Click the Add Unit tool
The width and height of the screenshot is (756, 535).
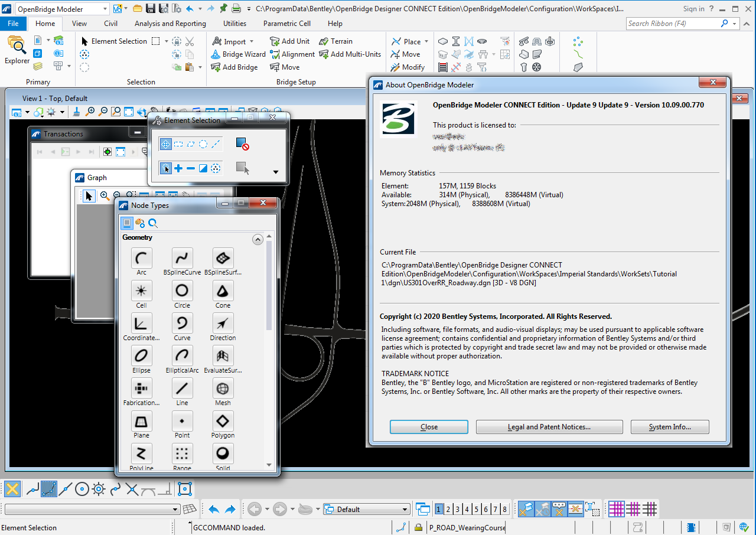tap(290, 41)
